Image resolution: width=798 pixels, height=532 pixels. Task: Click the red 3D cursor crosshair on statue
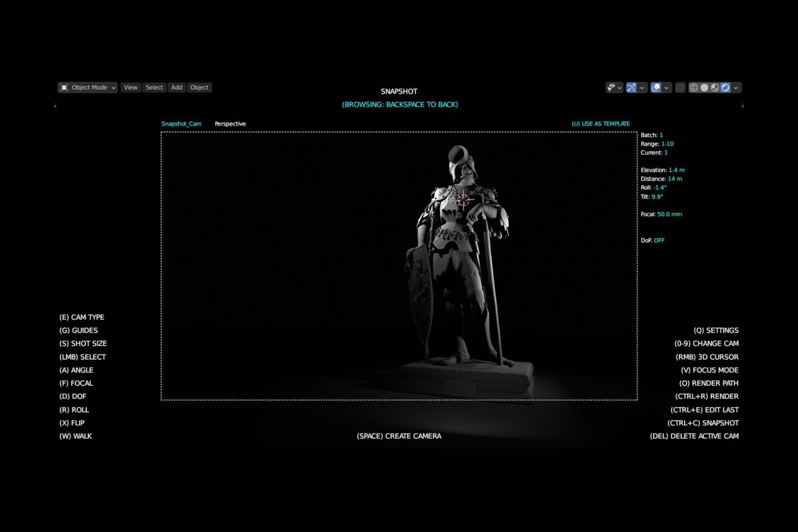(x=464, y=198)
